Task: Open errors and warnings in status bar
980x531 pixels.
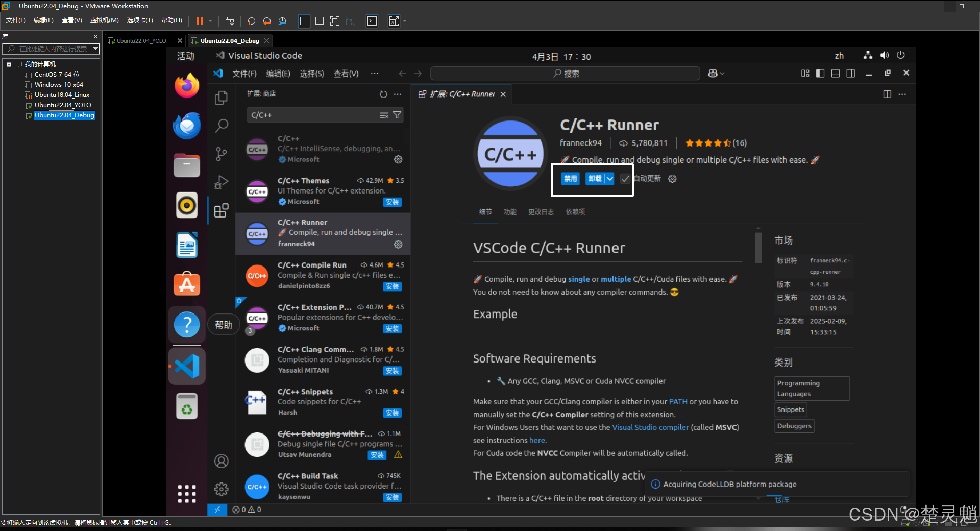Action: pyautogui.click(x=247, y=510)
